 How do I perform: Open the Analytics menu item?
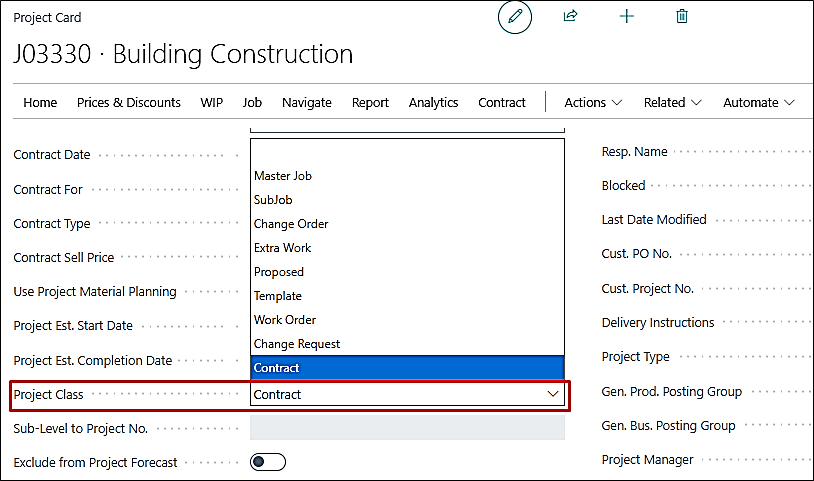[x=433, y=102]
